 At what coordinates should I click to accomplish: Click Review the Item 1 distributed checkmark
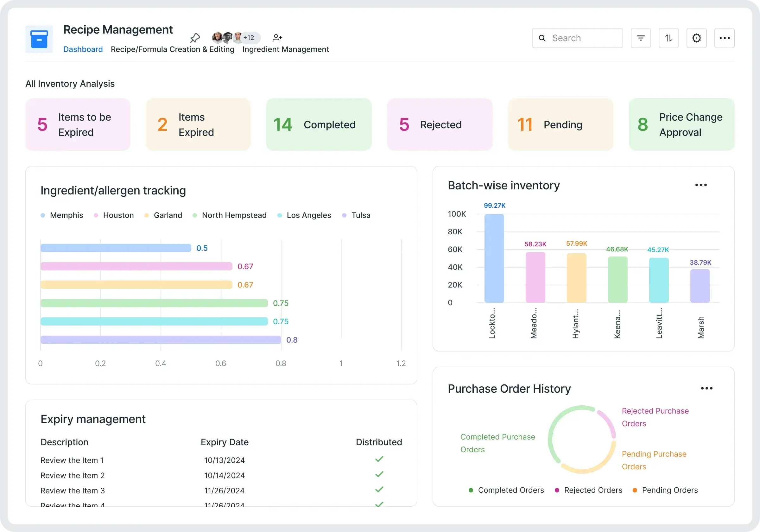click(379, 459)
